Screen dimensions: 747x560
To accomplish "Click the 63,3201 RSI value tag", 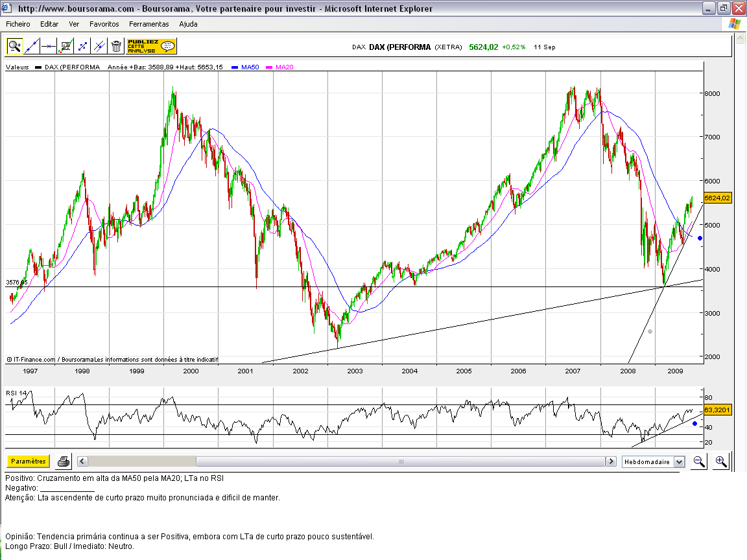I will pos(717,410).
